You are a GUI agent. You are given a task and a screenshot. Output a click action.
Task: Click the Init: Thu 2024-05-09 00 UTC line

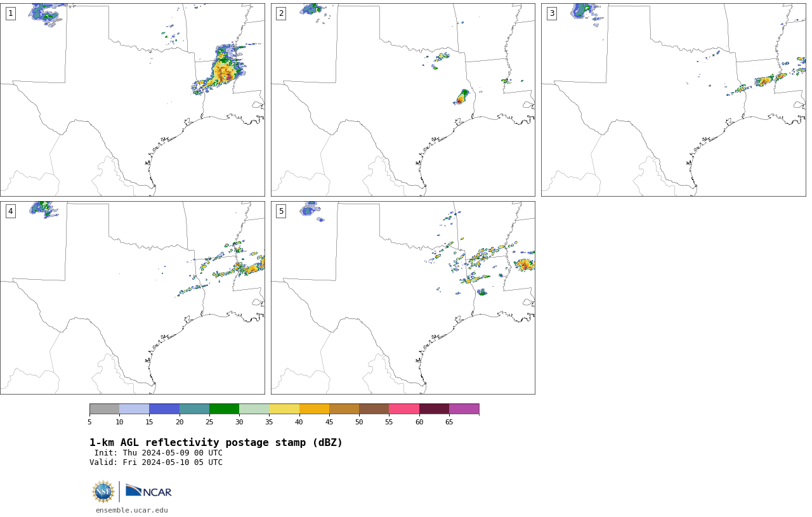tap(159, 453)
